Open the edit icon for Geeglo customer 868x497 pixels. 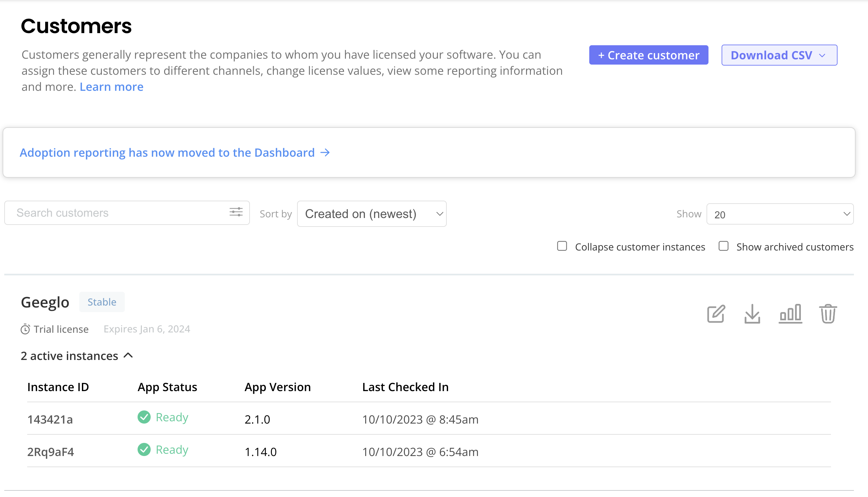pyautogui.click(x=716, y=314)
